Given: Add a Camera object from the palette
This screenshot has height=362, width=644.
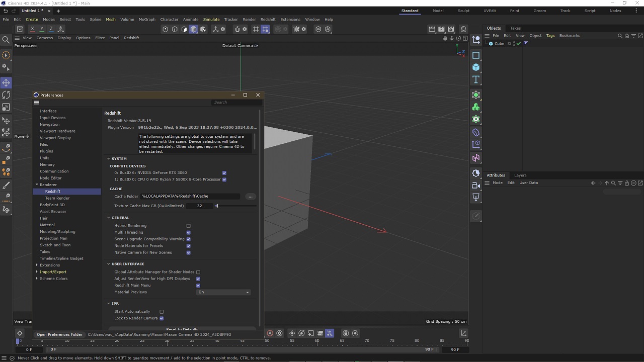Looking at the screenshot, I should [476, 186].
